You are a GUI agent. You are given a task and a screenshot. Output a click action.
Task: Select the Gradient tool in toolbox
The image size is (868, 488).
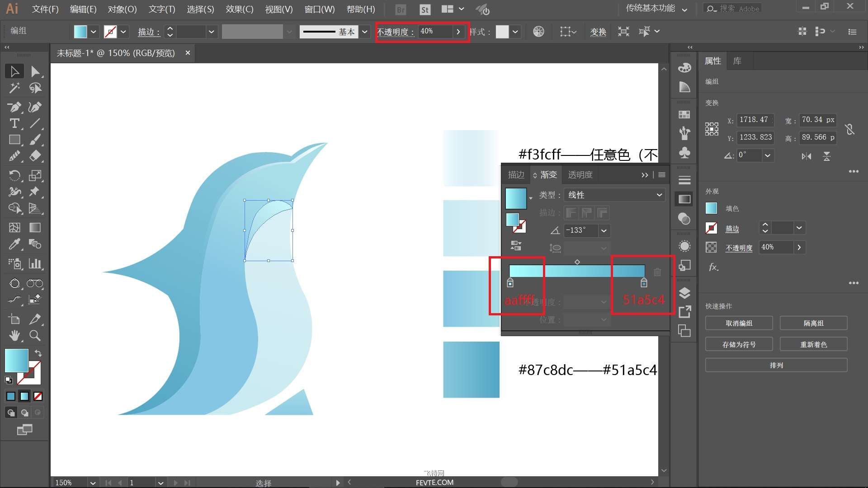(x=35, y=228)
